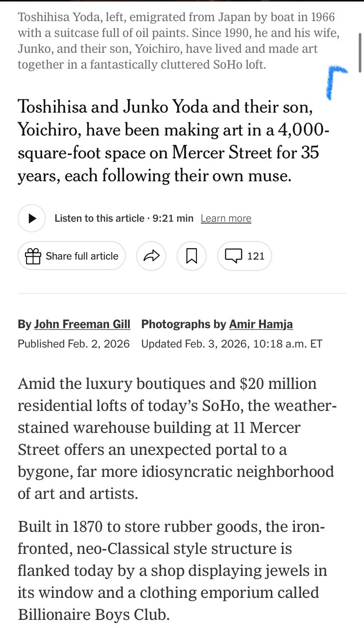Click the horizontal divider below the share buttons

click(x=182, y=293)
